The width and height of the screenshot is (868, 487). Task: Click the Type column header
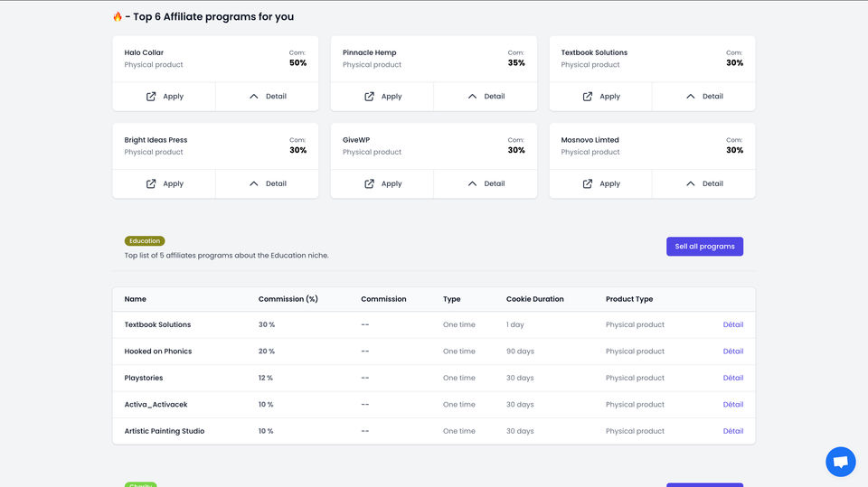(452, 299)
